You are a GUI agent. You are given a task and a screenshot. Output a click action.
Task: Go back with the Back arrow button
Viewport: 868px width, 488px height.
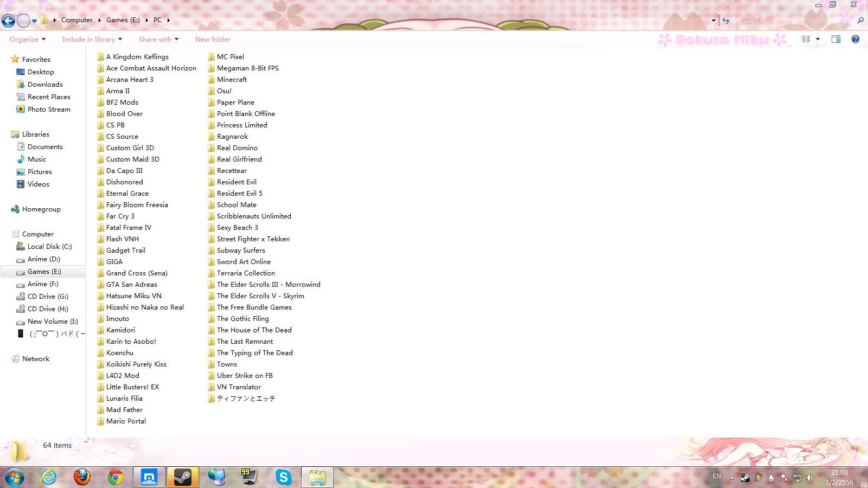[8, 21]
